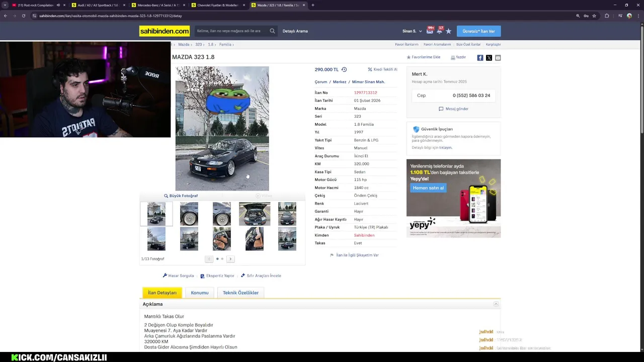Open browser zoom magnifier icon in address bar
Screen dimensions: 644x362
point(578,16)
